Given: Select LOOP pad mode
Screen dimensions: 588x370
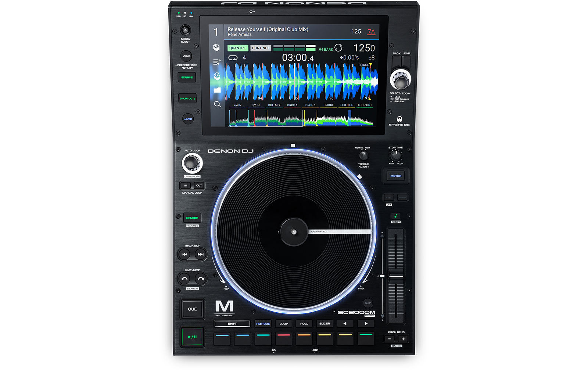Looking at the screenshot, I should coord(284,324).
